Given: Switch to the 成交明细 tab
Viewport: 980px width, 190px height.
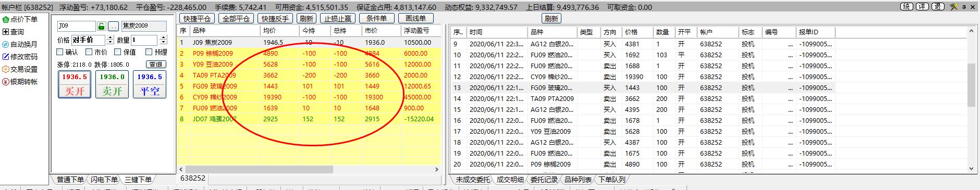Looking at the screenshot, I should (x=510, y=180).
